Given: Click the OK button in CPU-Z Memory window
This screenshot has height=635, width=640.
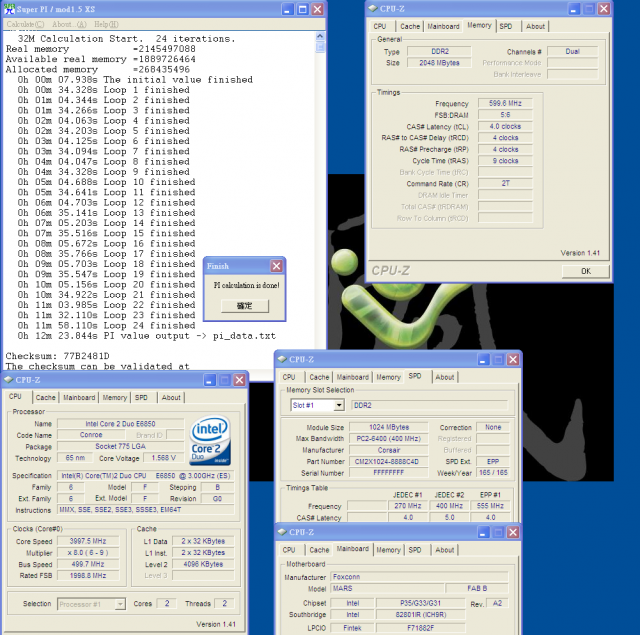Looking at the screenshot, I should click(x=585, y=271).
